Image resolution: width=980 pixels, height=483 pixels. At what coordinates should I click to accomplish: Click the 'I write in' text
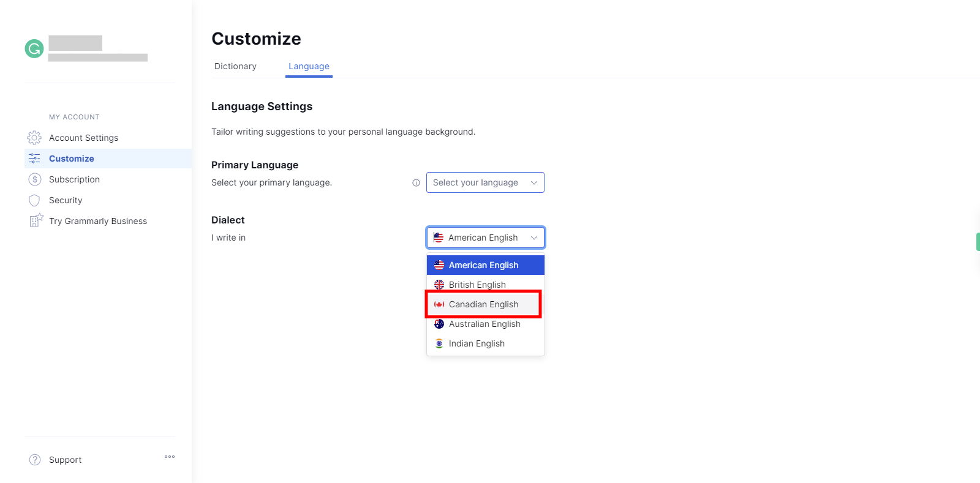tap(228, 238)
